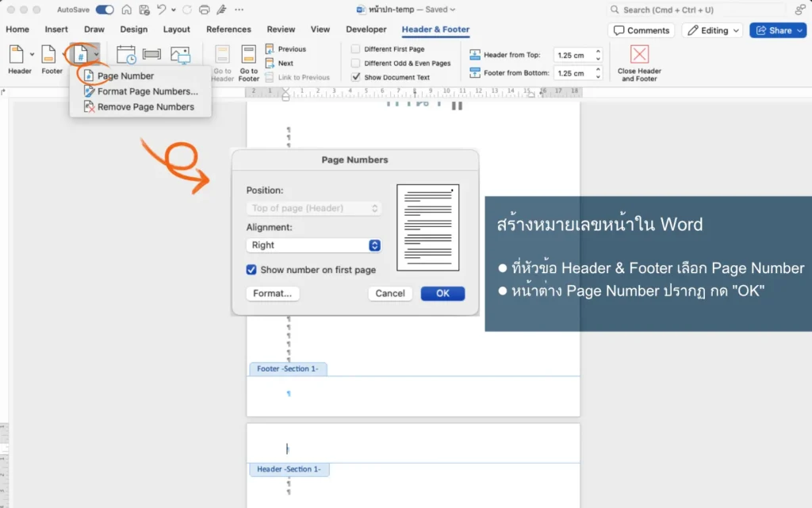The image size is (812, 508).
Task: Click the Footer from Bottom icon
Action: coord(475,72)
